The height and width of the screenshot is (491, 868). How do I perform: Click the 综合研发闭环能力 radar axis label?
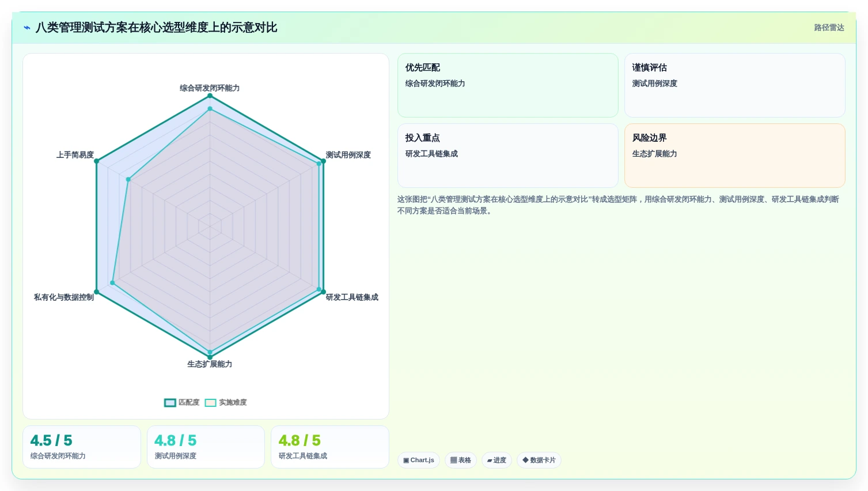pos(210,88)
